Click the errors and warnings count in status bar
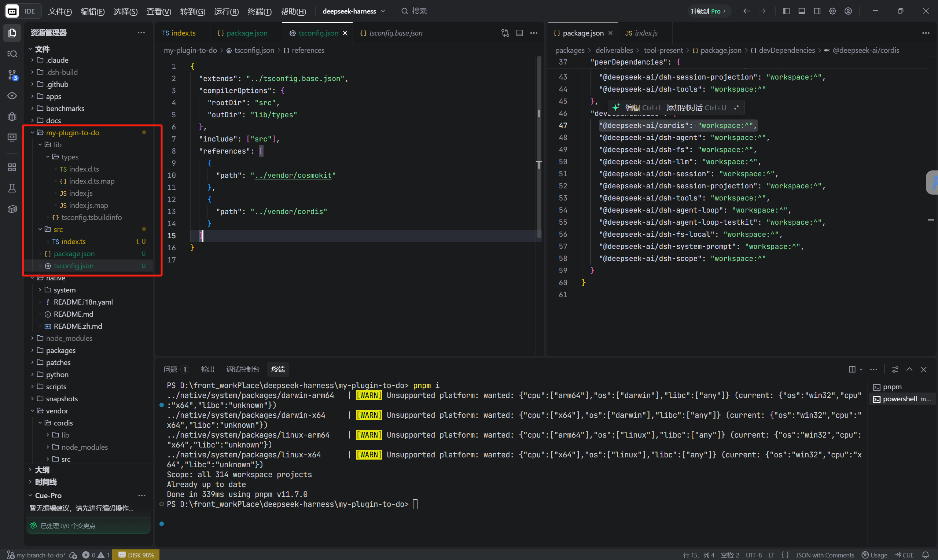Viewport: 938px width, 560px height. coord(96,555)
